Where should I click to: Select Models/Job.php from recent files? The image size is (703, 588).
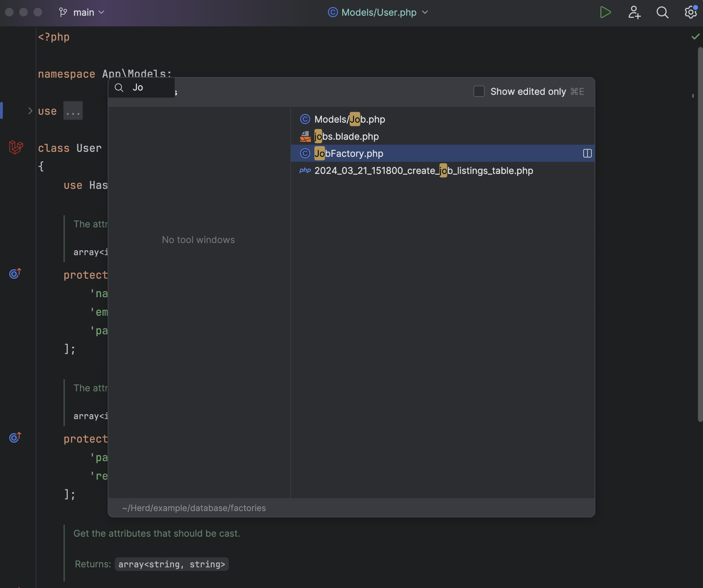click(349, 119)
